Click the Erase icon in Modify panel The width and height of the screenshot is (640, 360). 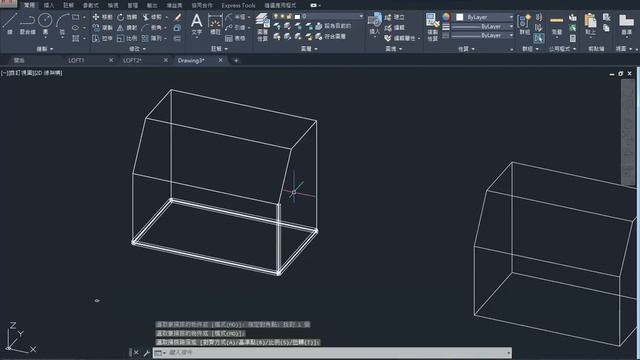pos(178,17)
